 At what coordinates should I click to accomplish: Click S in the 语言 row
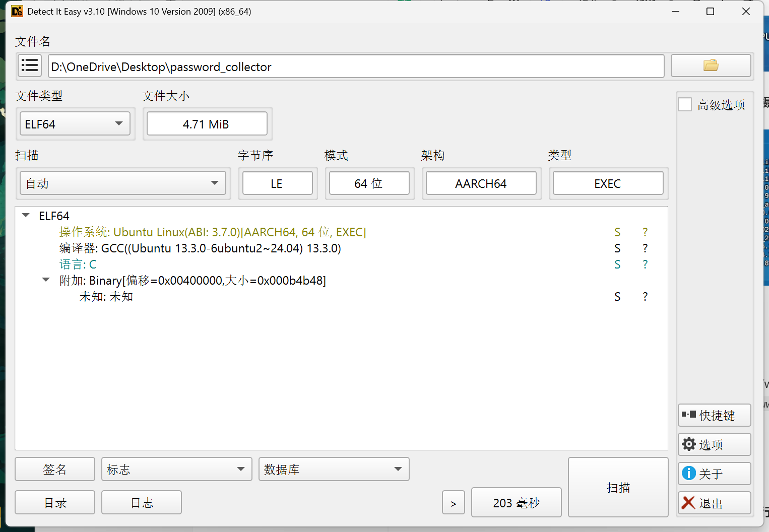click(x=617, y=264)
